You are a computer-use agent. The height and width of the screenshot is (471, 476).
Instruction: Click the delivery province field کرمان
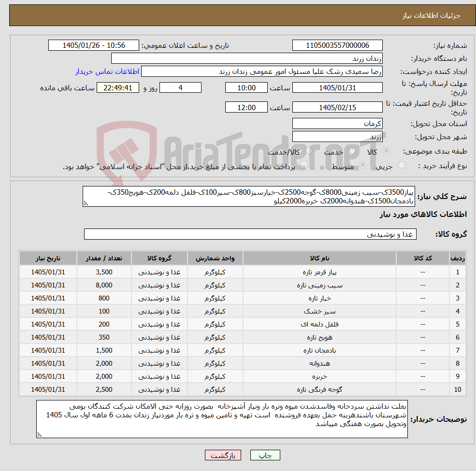point(337,124)
